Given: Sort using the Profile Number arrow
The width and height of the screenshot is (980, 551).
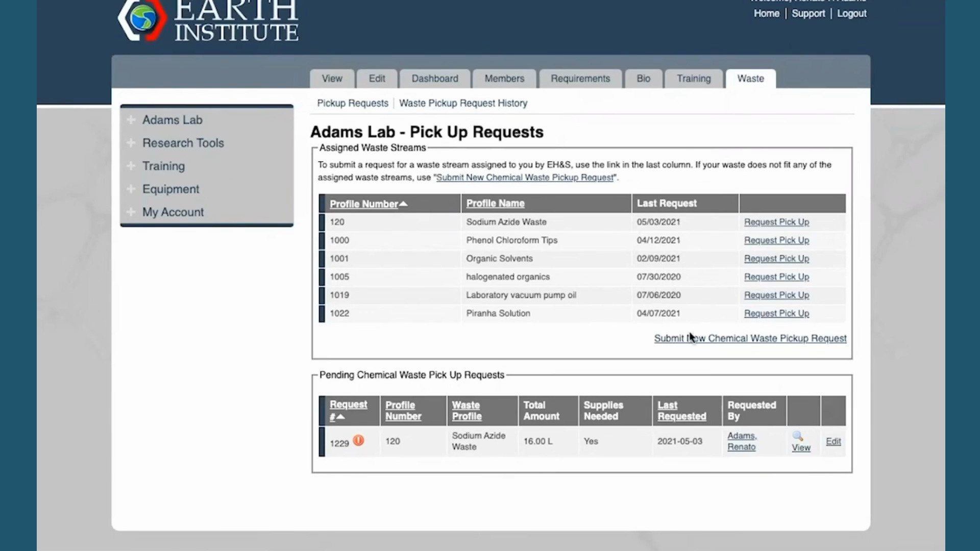Looking at the screenshot, I should (404, 203).
